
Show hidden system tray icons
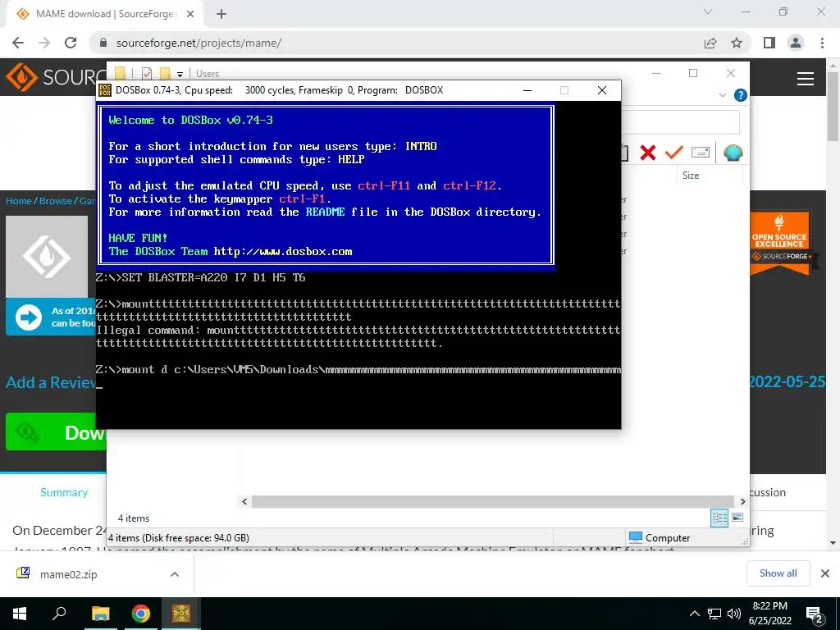(694, 614)
